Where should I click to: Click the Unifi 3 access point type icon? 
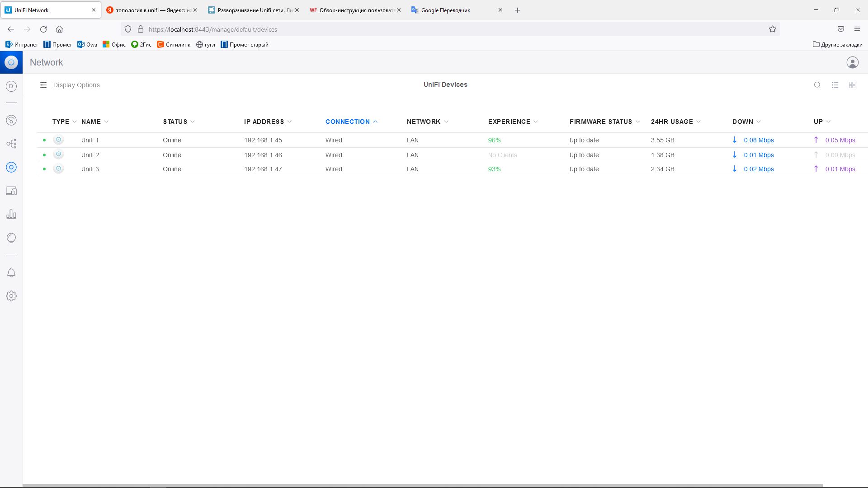tap(58, 169)
